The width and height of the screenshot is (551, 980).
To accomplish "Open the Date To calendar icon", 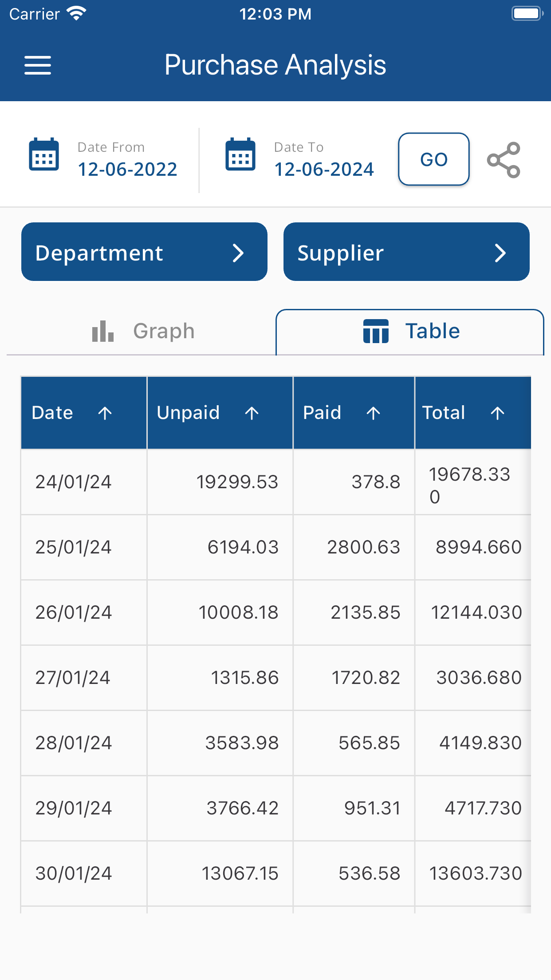I will [240, 154].
